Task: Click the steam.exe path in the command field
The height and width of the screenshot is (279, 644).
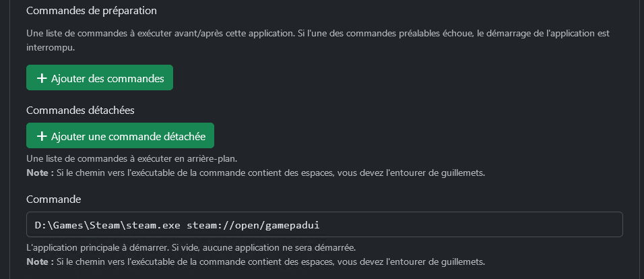Action: tap(108, 224)
